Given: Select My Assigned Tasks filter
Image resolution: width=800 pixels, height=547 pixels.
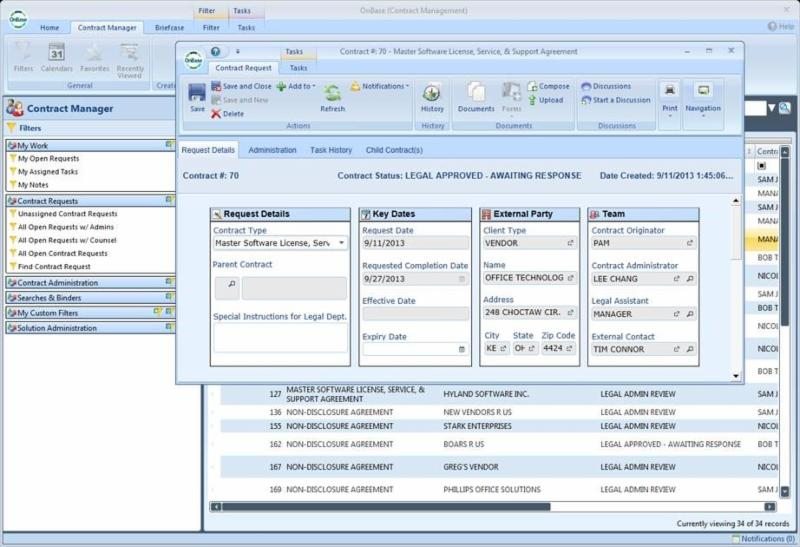Looking at the screenshot, I should 48,171.
